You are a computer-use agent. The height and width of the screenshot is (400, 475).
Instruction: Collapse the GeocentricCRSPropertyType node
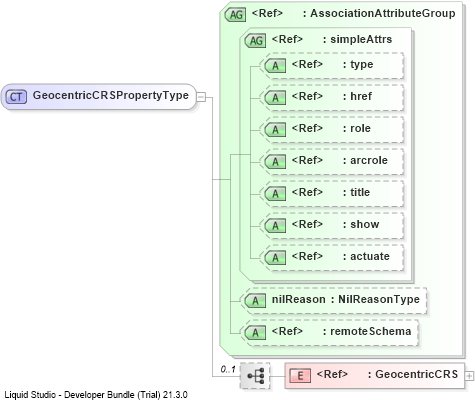point(201,97)
